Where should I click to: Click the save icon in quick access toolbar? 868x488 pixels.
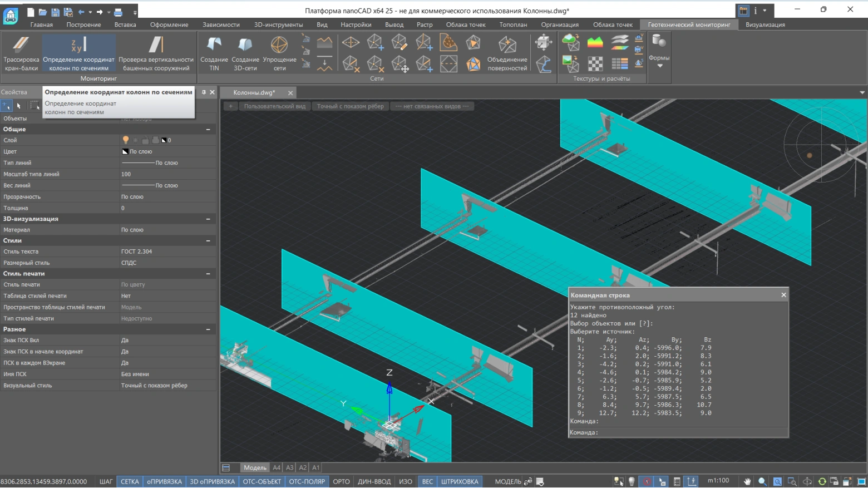(x=55, y=11)
